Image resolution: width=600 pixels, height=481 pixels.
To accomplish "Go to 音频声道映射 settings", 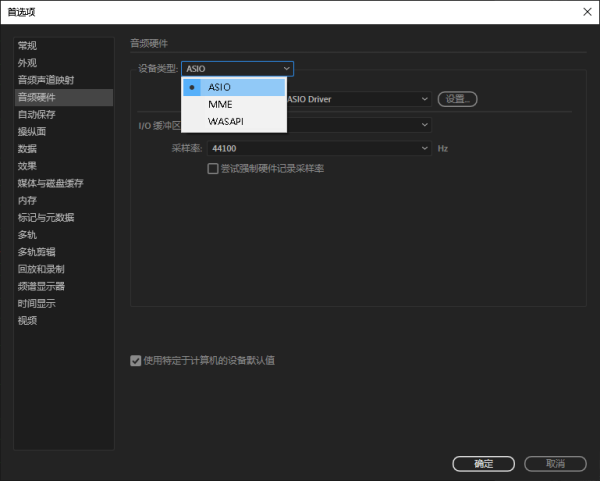I will click(45, 80).
